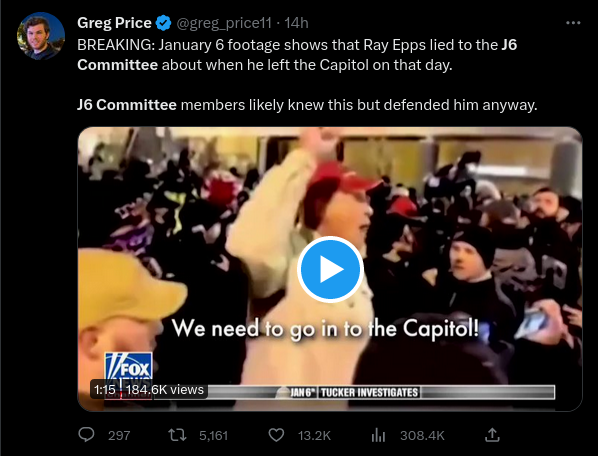View the 297 replies count
The width and height of the screenshot is (598, 456).
119,435
